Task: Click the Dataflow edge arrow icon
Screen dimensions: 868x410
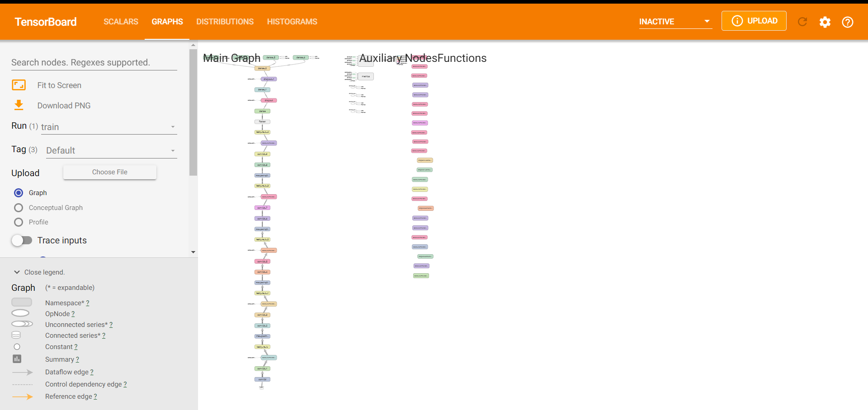Action: coord(23,373)
